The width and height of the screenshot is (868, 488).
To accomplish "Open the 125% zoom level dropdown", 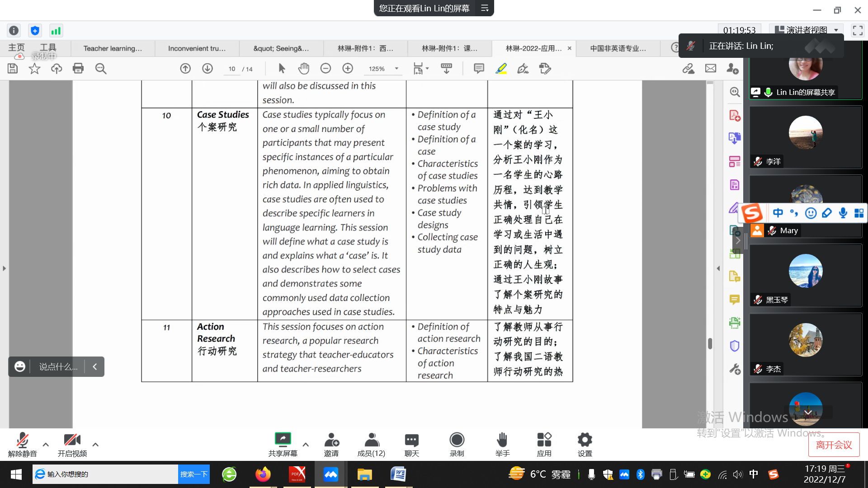I will (x=396, y=69).
